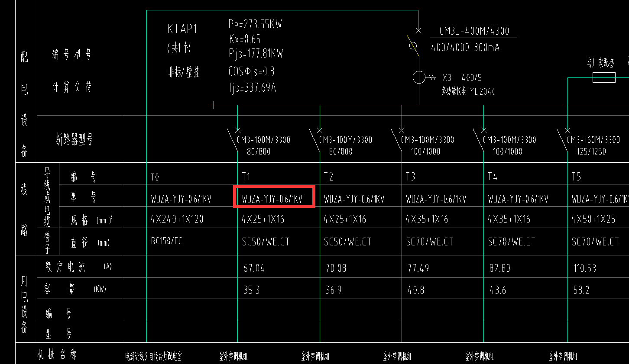The height and width of the screenshot is (364, 629).
Task: Click the 4X240+1X120 cable spec
Action: 177,219
